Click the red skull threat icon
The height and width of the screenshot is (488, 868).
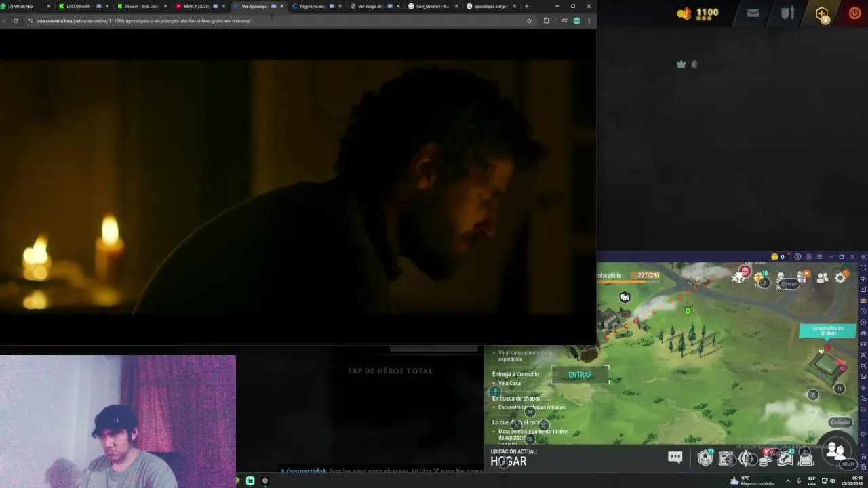(745, 272)
